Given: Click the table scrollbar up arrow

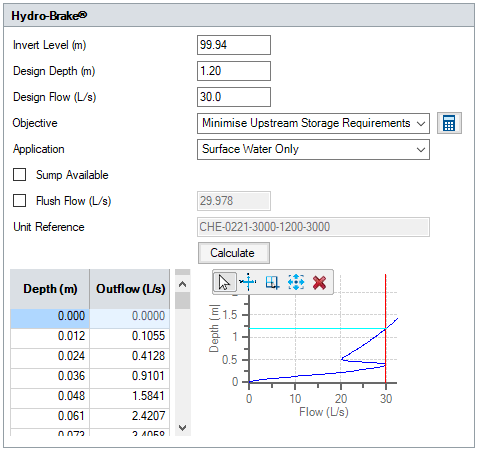Looking at the screenshot, I should pyautogui.click(x=182, y=284).
